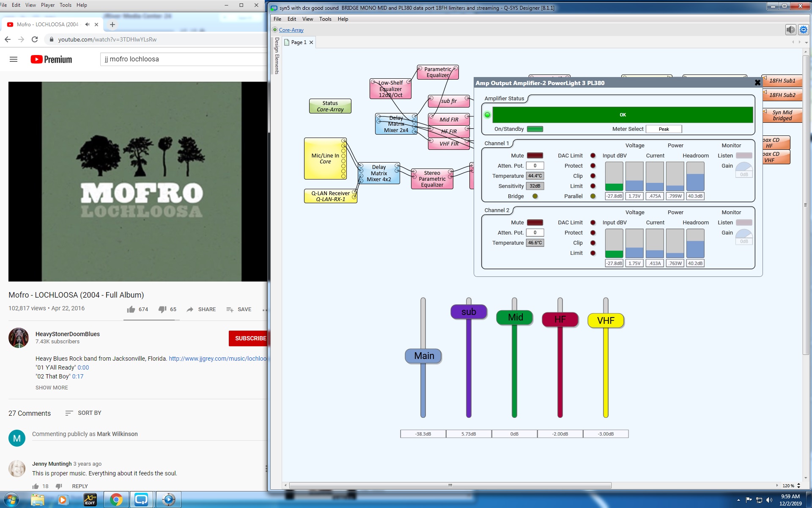The image size is (812, 508).
Task: Click the sub level 5.73dB field
Action: click(x=469, y=434)
